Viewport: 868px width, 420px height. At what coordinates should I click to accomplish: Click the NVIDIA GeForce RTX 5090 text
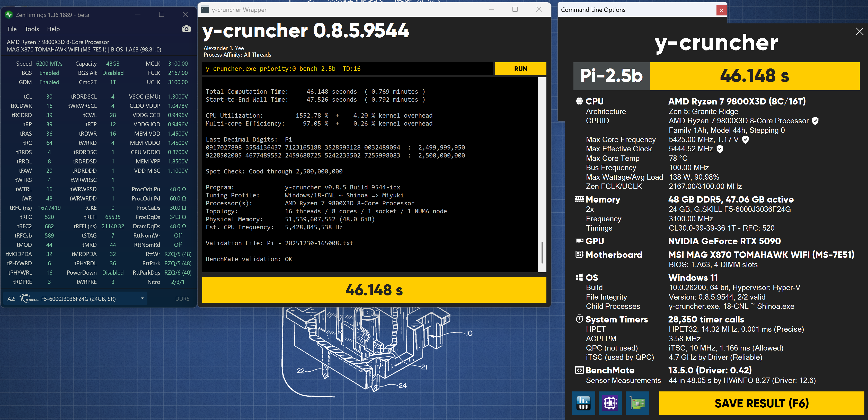724,241
